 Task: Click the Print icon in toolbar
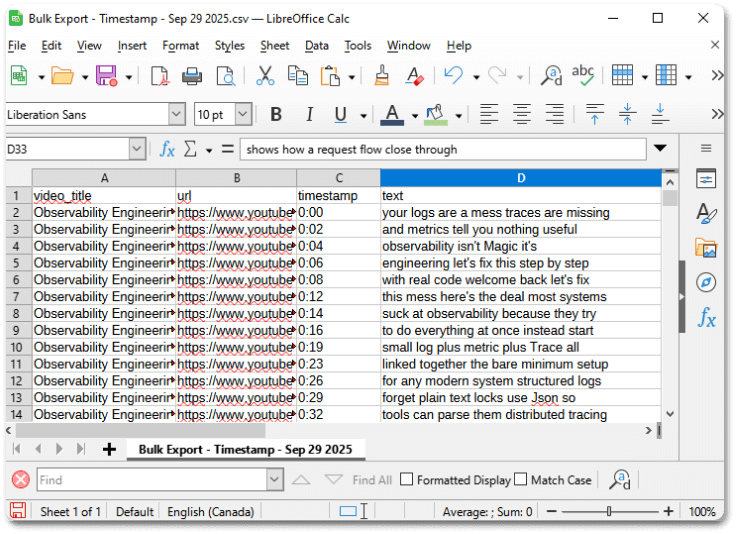coord(192,76)
